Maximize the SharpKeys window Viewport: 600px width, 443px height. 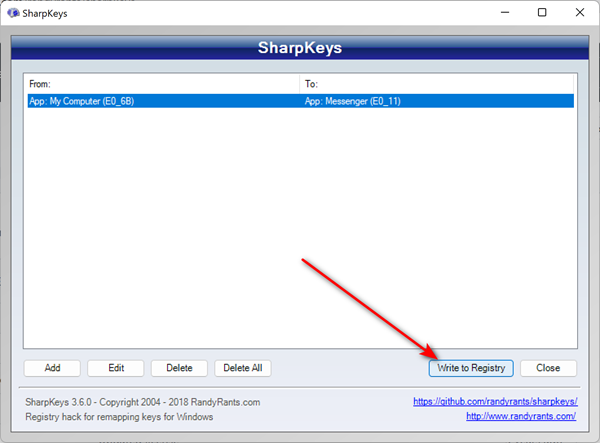pyautogui.click(x=542, y=13)
